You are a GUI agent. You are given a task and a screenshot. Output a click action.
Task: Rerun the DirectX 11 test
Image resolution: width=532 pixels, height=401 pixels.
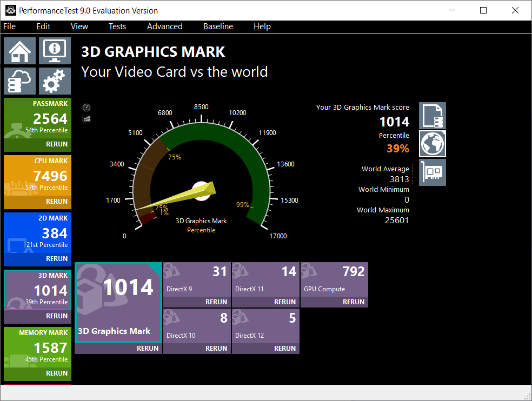(285, 302)
